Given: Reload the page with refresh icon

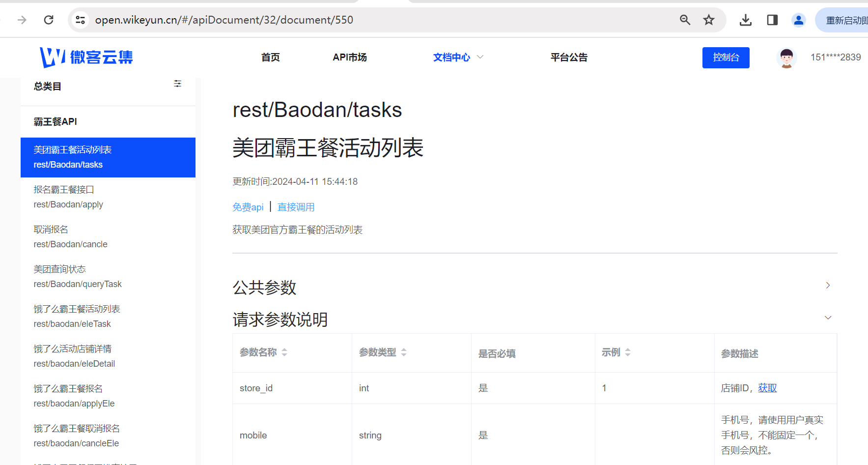Looking at the screenshot, I should click(49, 20).
